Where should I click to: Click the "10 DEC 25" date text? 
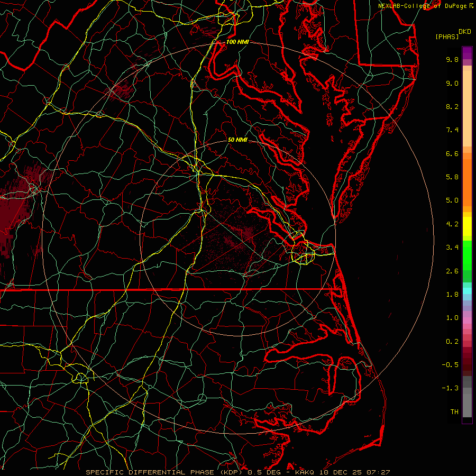[340, 472]
